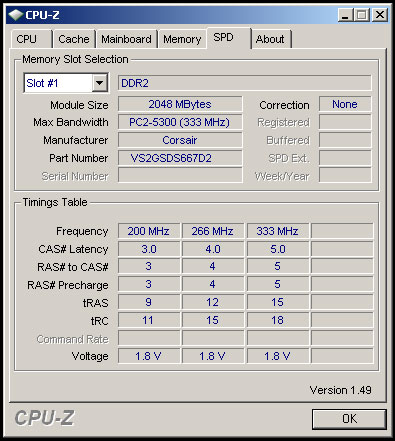Image resolution: width=395 pixels, height=441 pixels.
Task: Switch to the CPU tab
Action: click(x=32, y=39)
